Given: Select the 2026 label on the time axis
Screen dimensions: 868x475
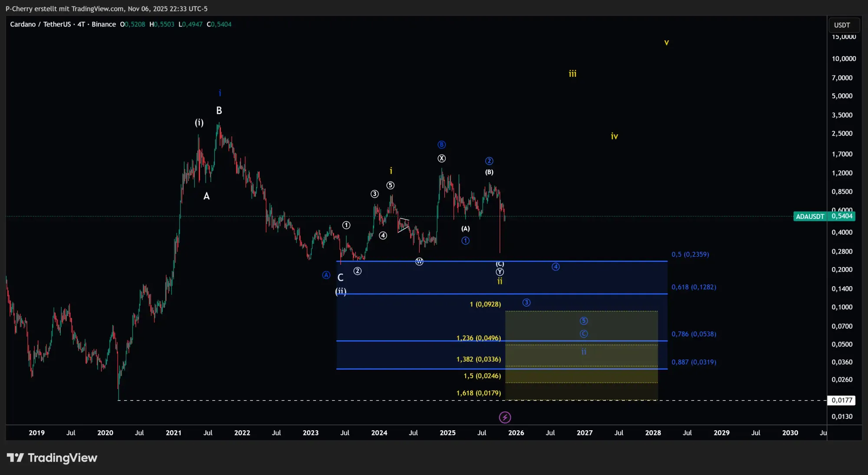Looking at the screenshot, I should click(516, 433).
